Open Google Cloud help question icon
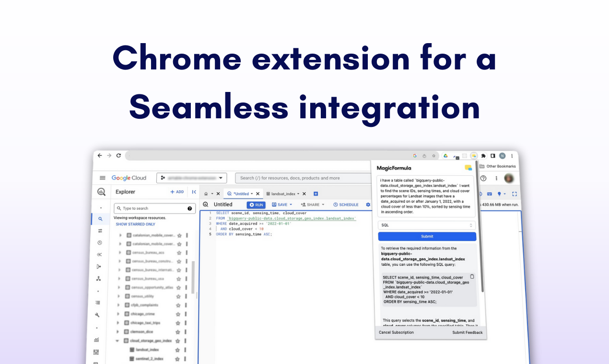 (483, 178)
